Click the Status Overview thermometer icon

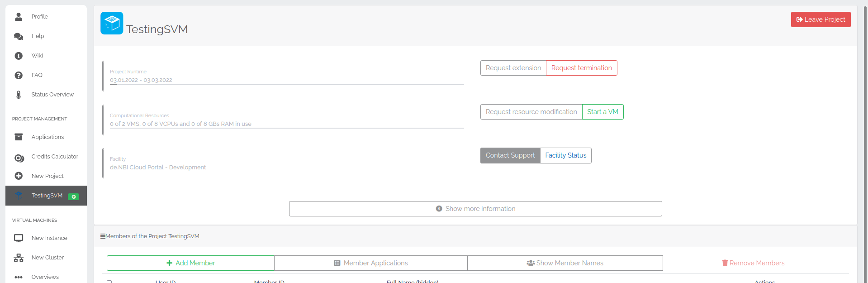pos(19,95)
